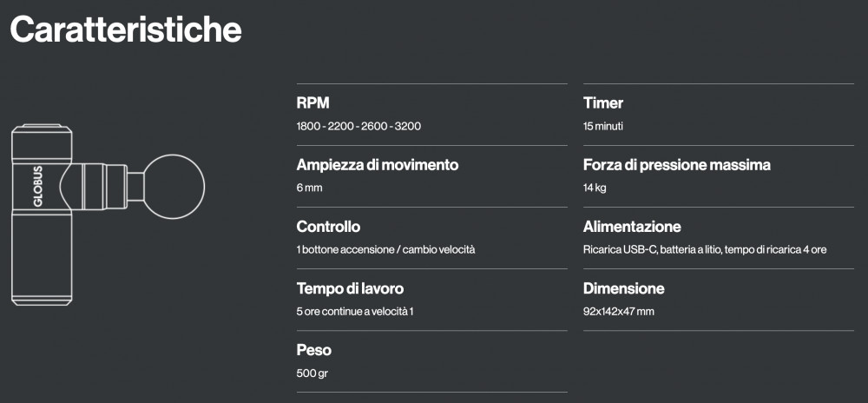Select the Timer heading
Screen dimensions: 868x403
tap(603, 103)
